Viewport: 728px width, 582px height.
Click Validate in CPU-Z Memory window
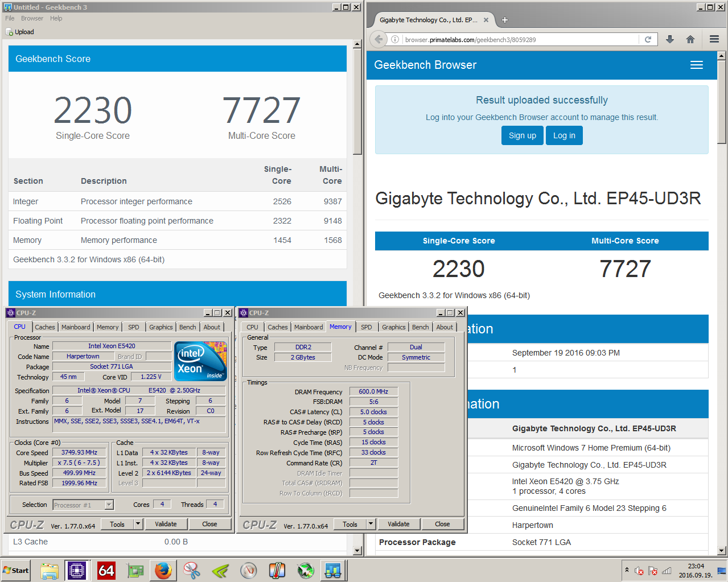[x=398, y=524]
